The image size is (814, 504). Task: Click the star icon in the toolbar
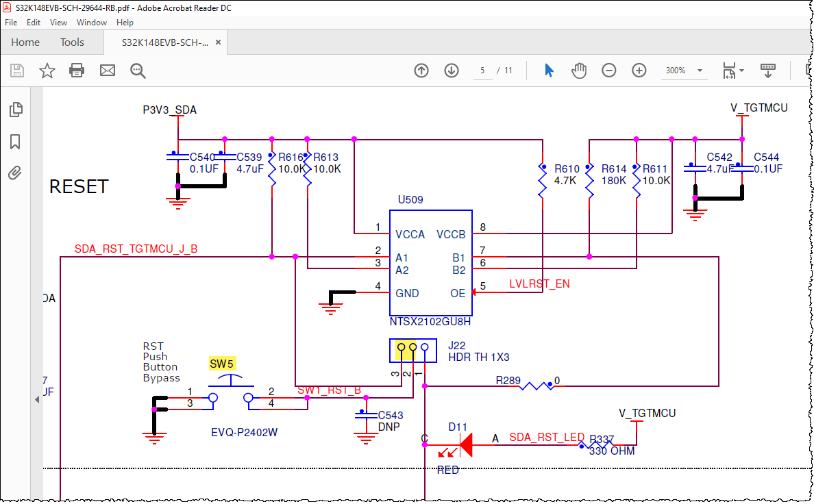(x=47, y=71)
